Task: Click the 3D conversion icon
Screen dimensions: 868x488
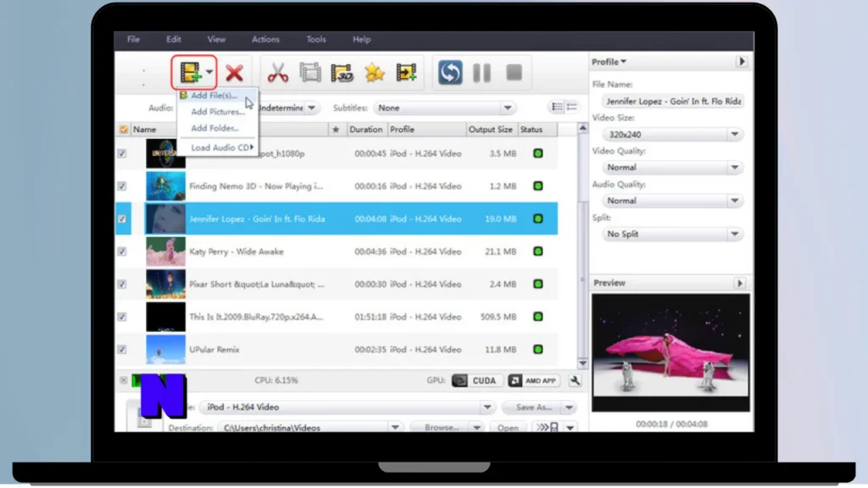Action: (342, 73)
